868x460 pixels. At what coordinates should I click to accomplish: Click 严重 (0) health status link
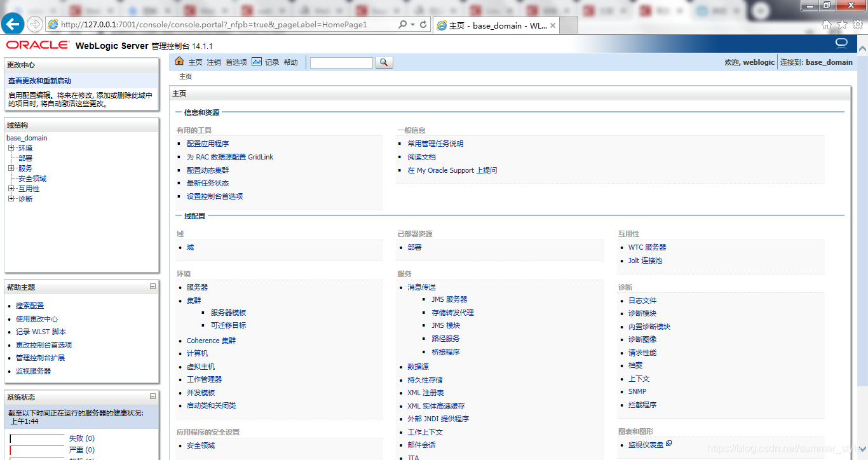point(82,450)
